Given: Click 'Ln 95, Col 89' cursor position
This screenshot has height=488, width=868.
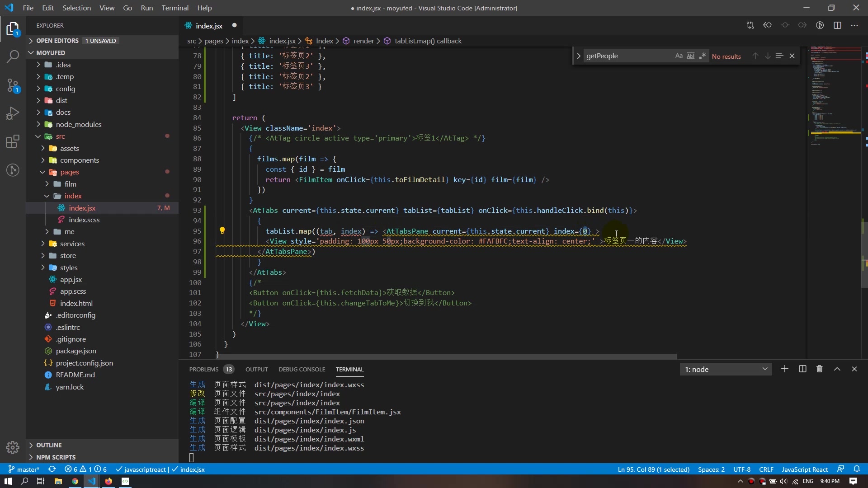Looking at the screenshot, I should (654, 469).
